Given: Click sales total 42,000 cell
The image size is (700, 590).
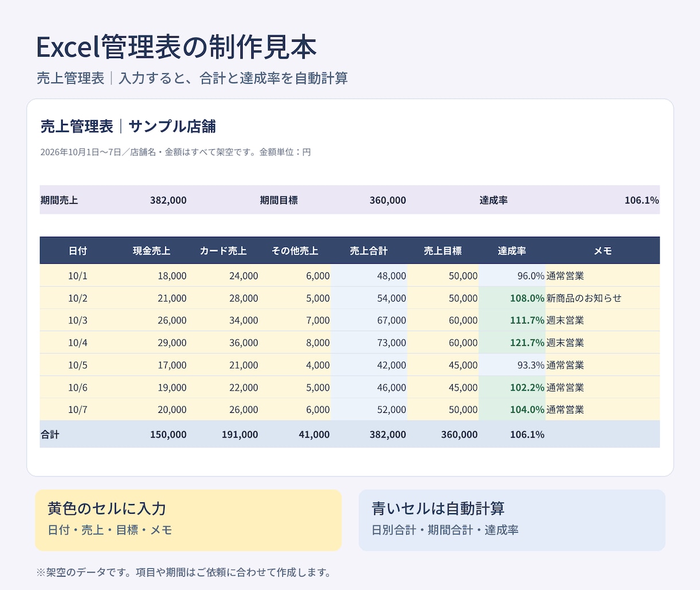Looking at the screenshot, I should pos(369,365).
